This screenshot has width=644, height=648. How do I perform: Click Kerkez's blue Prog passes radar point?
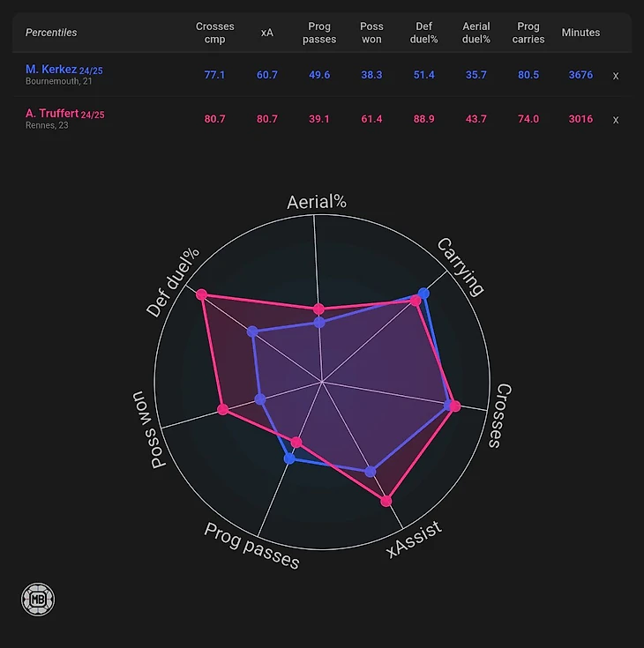click(x=288, y=458)
